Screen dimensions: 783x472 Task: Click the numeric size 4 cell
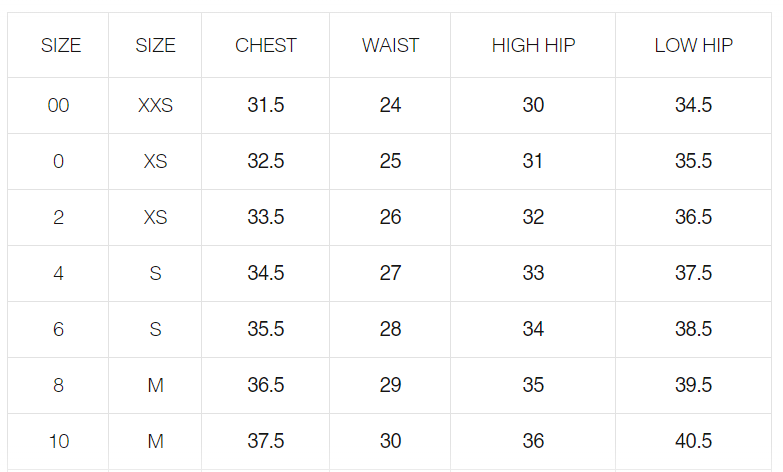click(x=59, y=273)
